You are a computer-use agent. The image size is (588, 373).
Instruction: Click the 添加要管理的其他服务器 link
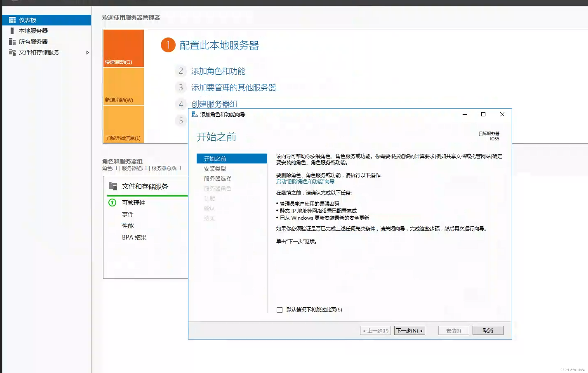[233, 88]
